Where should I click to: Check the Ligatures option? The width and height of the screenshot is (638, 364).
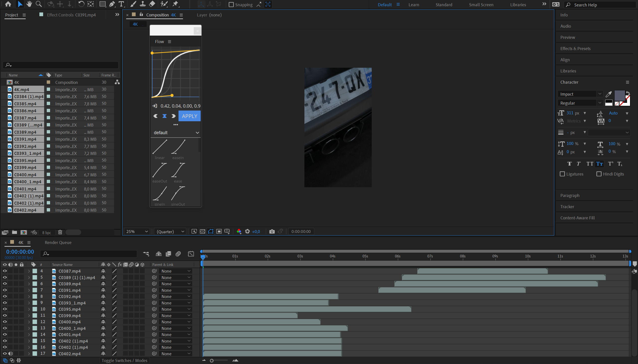point(562,174)
